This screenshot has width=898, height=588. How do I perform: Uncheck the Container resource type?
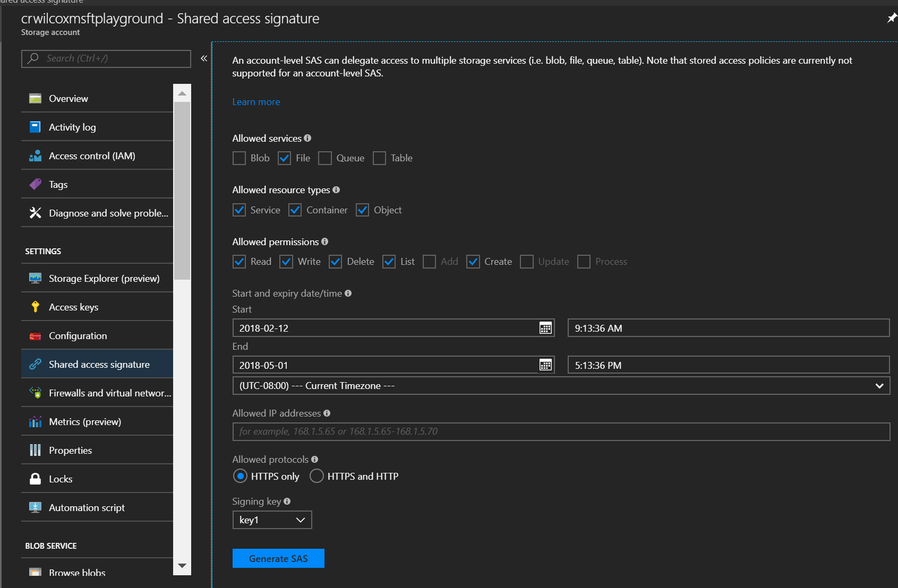coord(295,210)
